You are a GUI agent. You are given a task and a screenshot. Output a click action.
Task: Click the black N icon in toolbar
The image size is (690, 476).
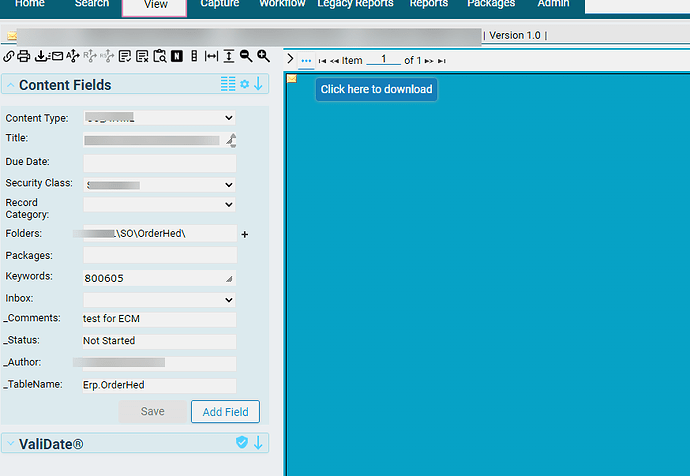coord(177,56)
